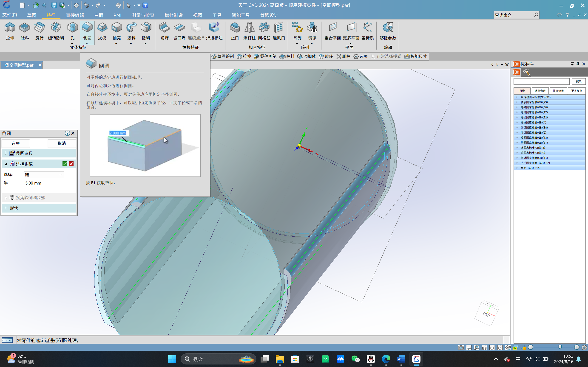
Task: Click the 取消 cancel button
Action: (x=62, y=143)
